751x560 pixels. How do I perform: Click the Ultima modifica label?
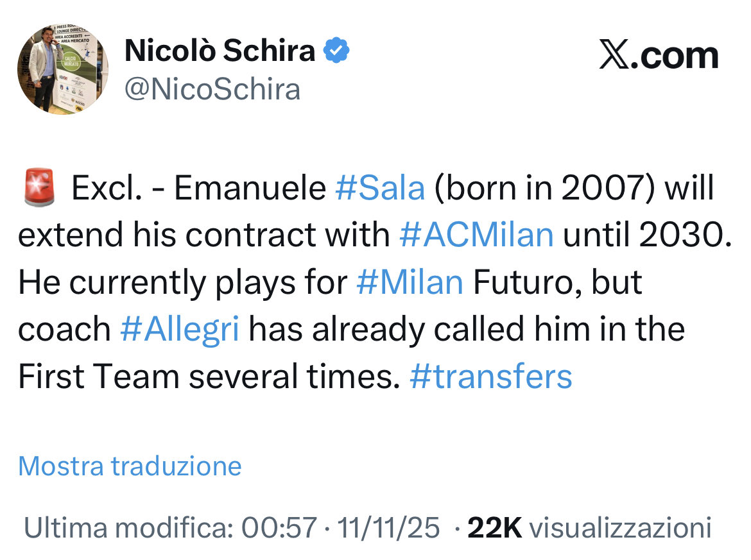[128, 528]
